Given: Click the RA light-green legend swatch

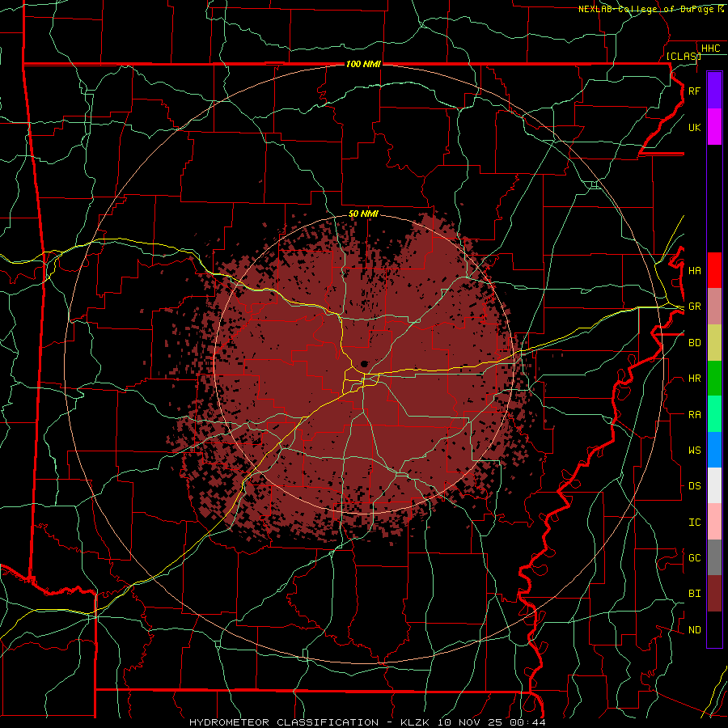Looking at the screenshot, I should click(714, 414).
